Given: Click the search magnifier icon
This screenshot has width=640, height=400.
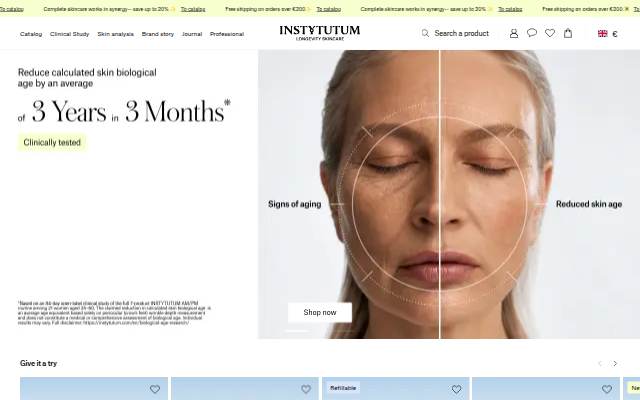Looking at the screenshot, I should click(x=425, y=33).
